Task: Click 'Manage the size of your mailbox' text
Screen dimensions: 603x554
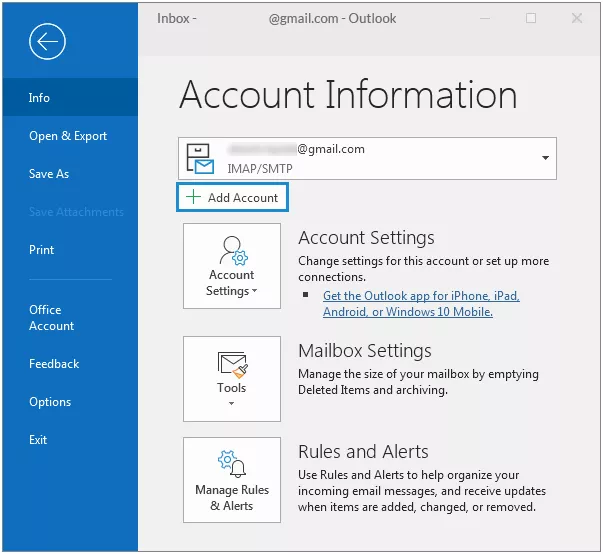Action: tap(418, 382)
